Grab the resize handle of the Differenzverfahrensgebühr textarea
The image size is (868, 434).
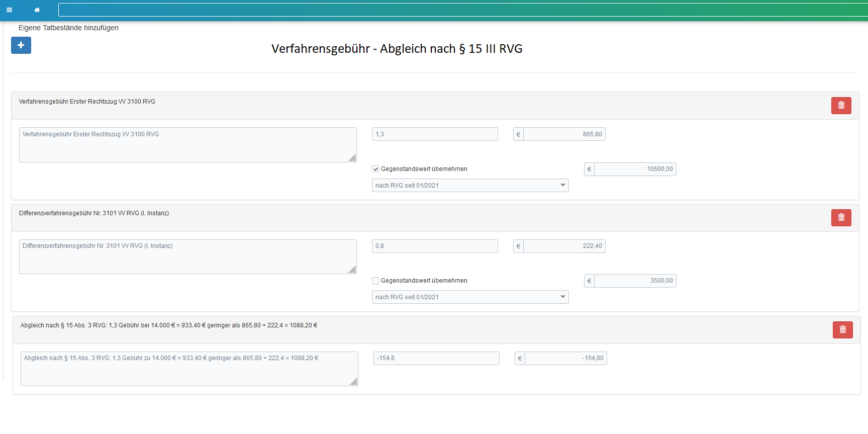[x=352, y=270]
